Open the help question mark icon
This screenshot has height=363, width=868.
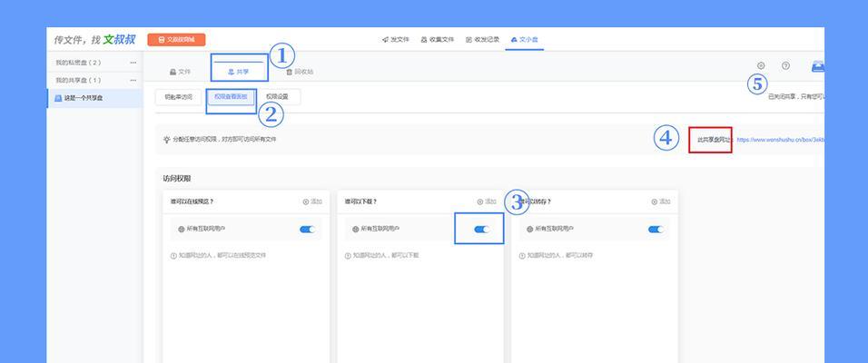[785, 66]
